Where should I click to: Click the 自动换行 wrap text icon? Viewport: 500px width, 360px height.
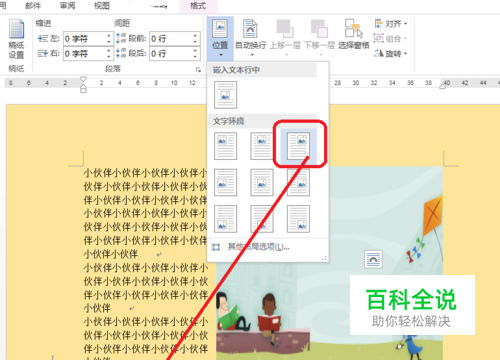coord(250,29)
